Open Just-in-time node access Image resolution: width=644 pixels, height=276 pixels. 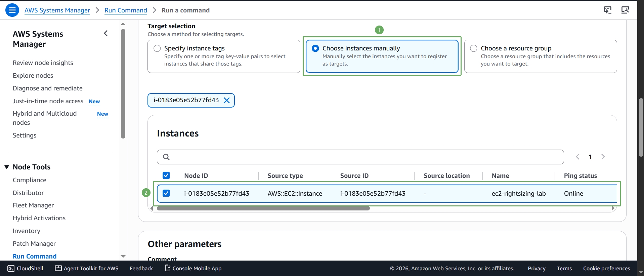(48, 101)
